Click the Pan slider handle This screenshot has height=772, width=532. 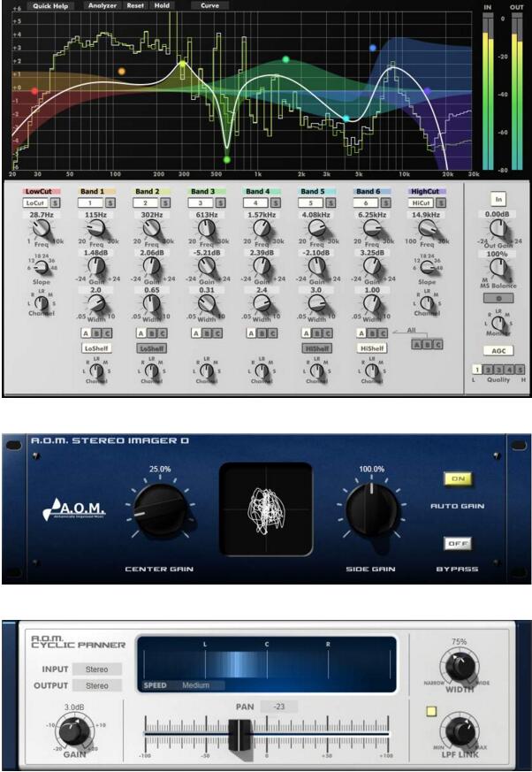pos(239,735)
